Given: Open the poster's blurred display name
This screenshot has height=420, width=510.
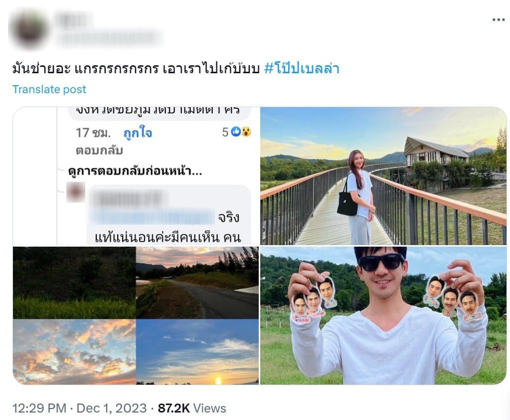Looking at the screenshot, I should point(74,19).
